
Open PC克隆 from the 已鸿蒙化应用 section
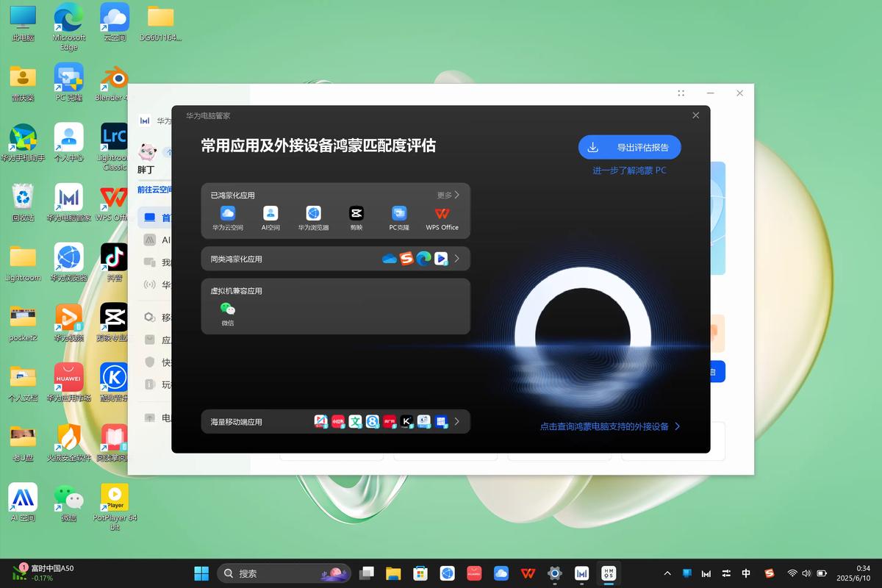point(399,215)
